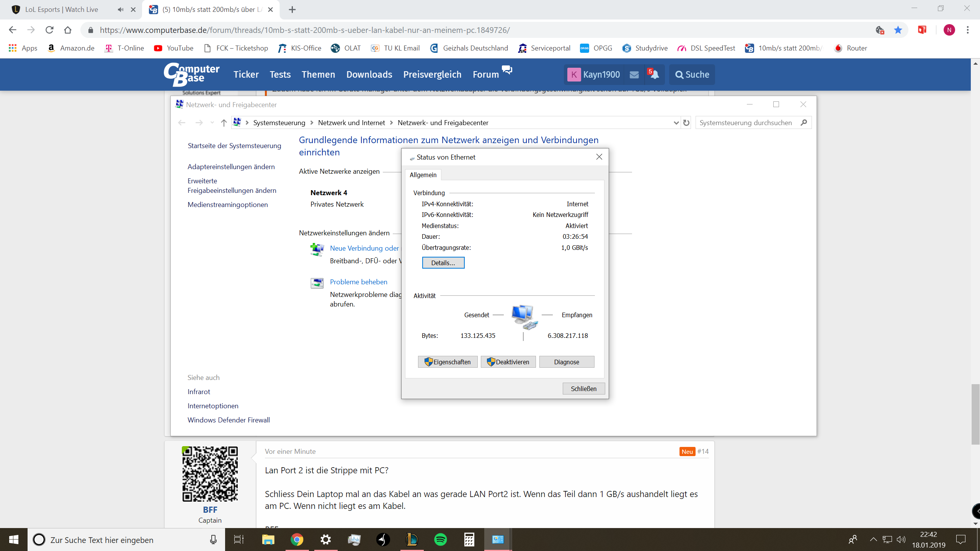
Task: Select the Allgemein tab
Action: coord(423,175)
